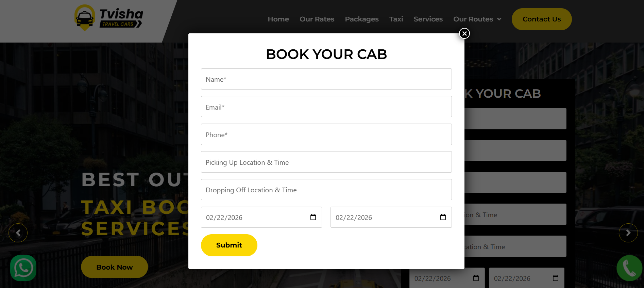Navigate to Our Rates page
Screen dimensions: 644x288
pyautogui.click(x=317, y=19)
